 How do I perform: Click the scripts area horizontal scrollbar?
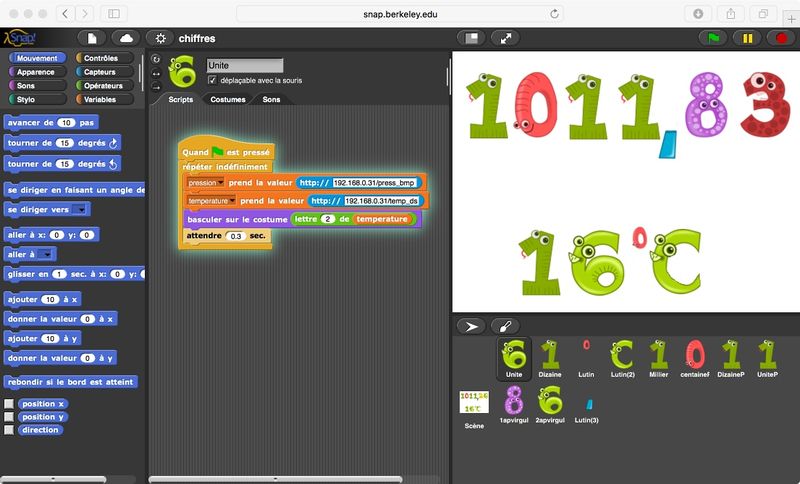[x=276, y=479]
